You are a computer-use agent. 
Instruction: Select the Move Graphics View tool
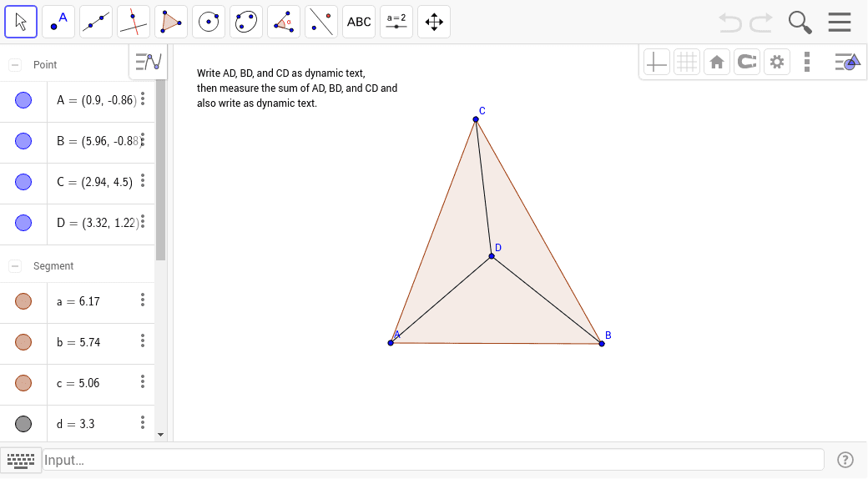click(x=434, y=23)
